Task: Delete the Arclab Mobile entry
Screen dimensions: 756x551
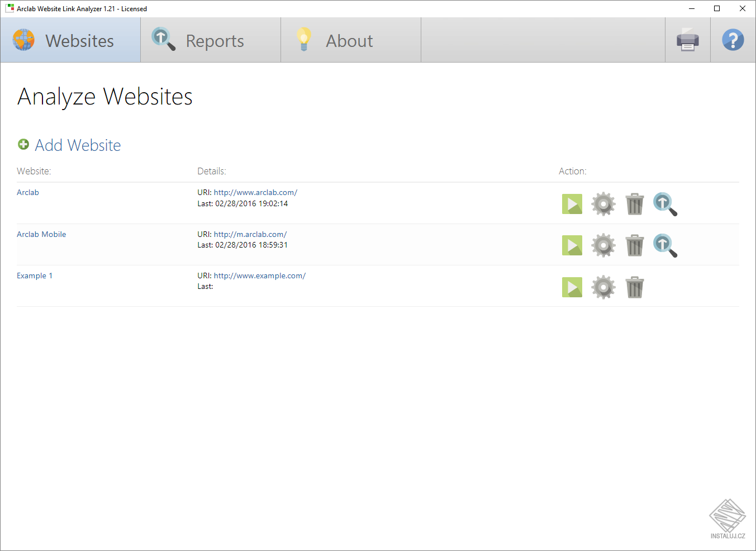Action: click(634, 245)
